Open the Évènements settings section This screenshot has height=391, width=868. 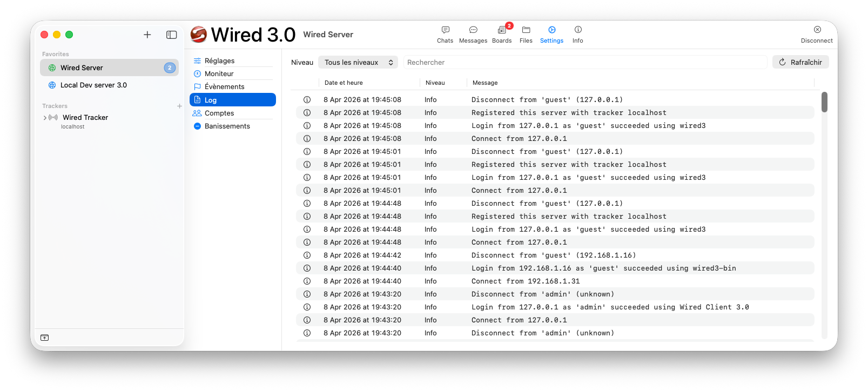pos(233,87)
